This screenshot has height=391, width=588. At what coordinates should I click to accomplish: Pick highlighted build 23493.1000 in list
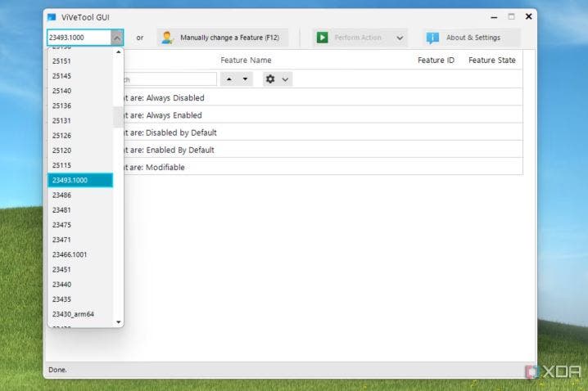click(80, 180)
